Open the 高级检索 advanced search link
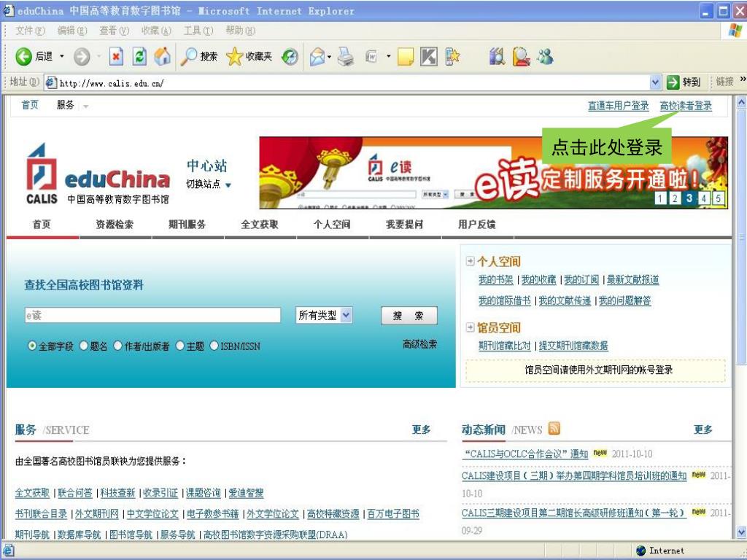This screenshot has width=747, height=560. click(419, 344)
